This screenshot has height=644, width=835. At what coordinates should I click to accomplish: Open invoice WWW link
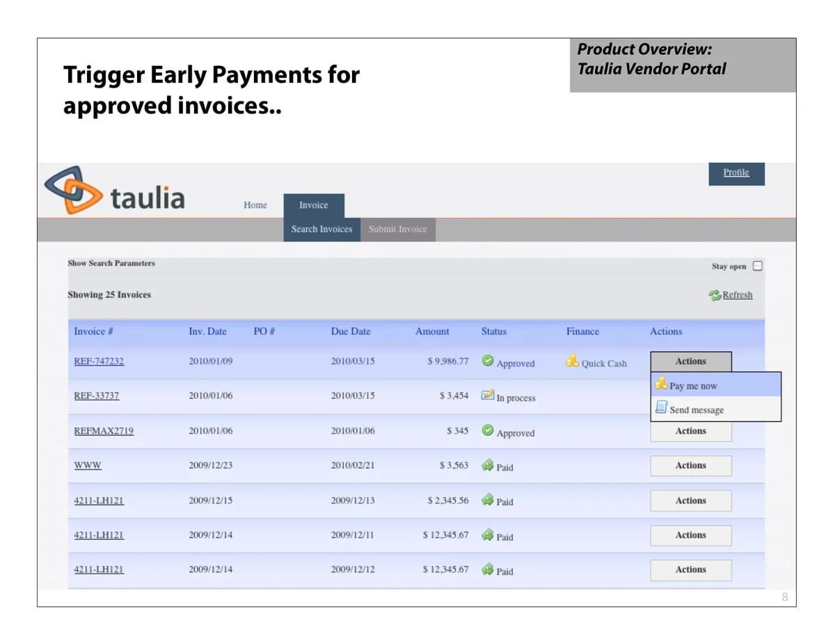click(88, 465)
